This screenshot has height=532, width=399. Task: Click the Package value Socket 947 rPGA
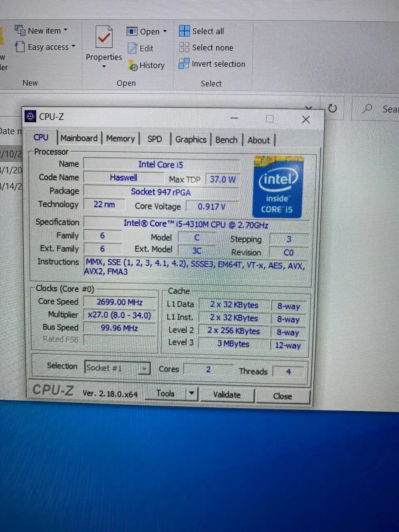pyautogui.click(x=161, y=192)
